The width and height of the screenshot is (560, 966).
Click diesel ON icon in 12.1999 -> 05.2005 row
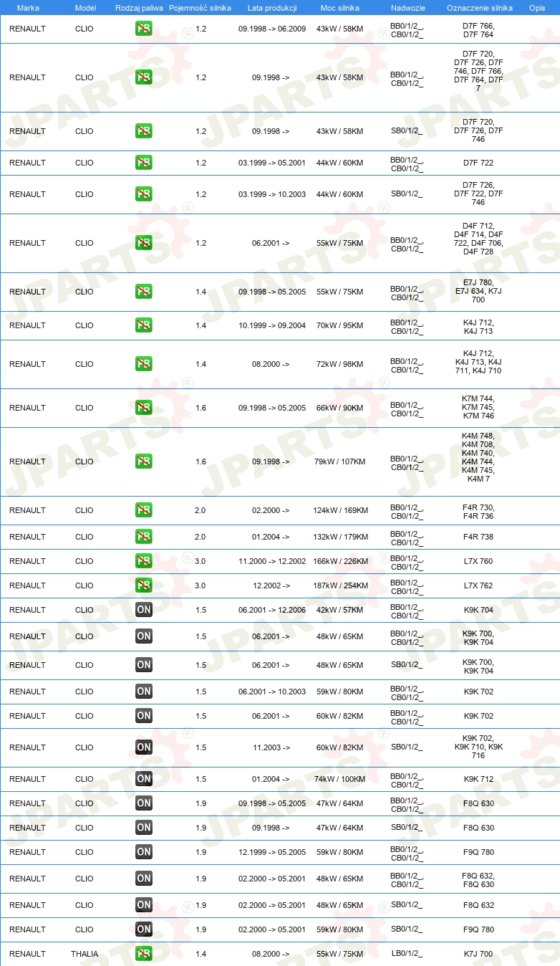144,852
